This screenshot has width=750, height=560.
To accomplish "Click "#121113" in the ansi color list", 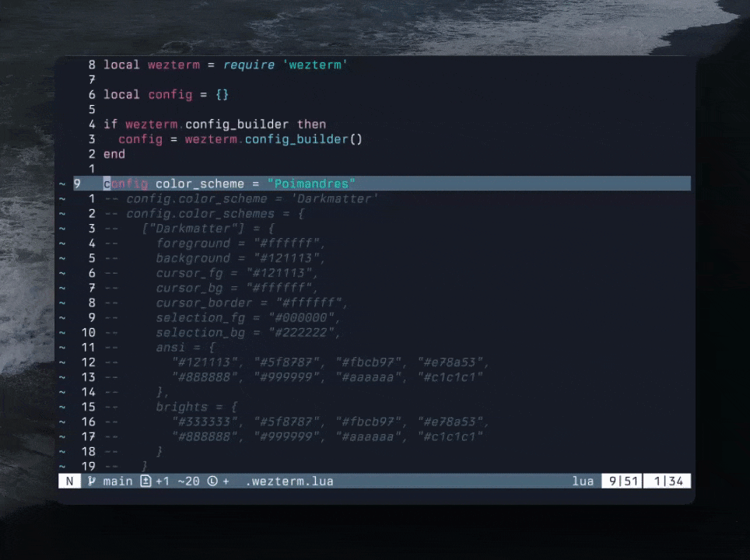I will (205, 362).
